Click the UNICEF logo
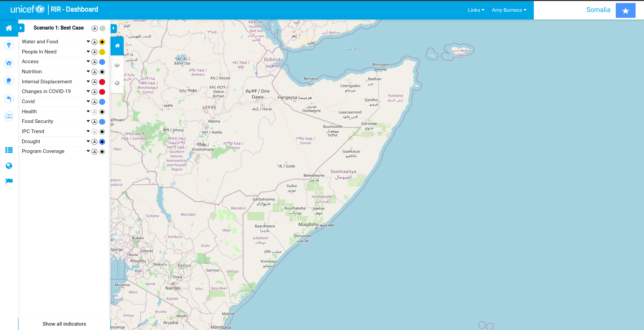This screenshot has height=330, width=644. [28, 9]
